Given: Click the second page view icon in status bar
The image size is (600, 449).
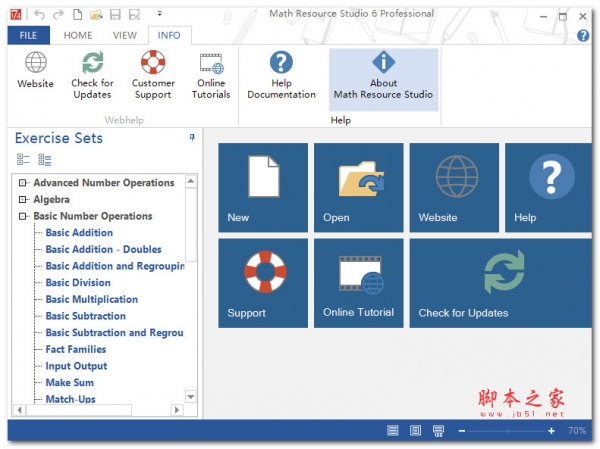Looking at the screenshot, I should pyautogui.click(x=415, y=431).
